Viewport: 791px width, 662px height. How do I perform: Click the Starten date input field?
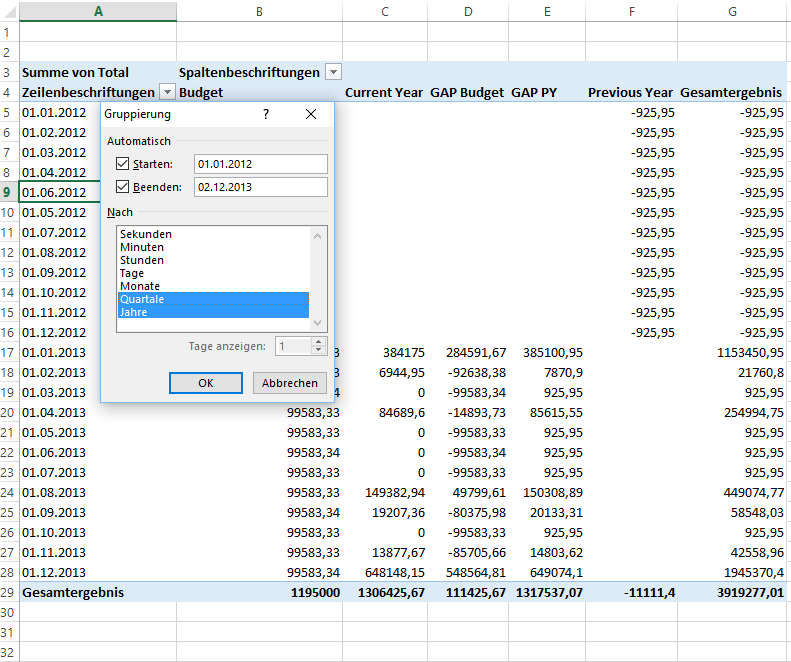tap(260, 164)
